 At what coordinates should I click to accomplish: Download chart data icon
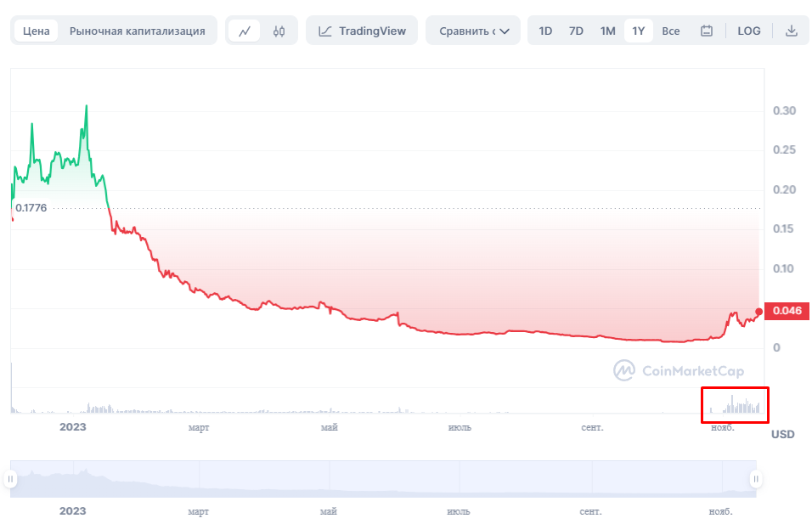click(x=792, y=31)
